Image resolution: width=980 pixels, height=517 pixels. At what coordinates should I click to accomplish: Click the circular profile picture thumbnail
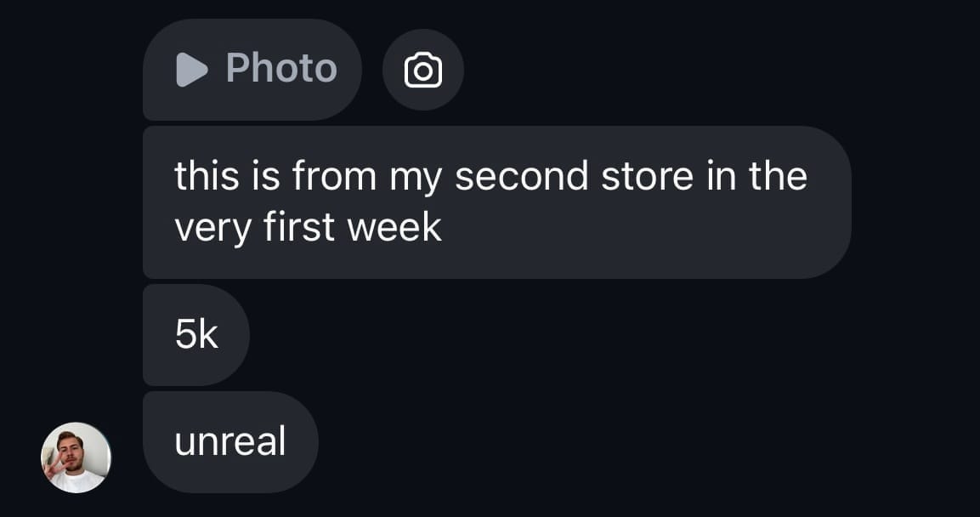click(76, 457)
